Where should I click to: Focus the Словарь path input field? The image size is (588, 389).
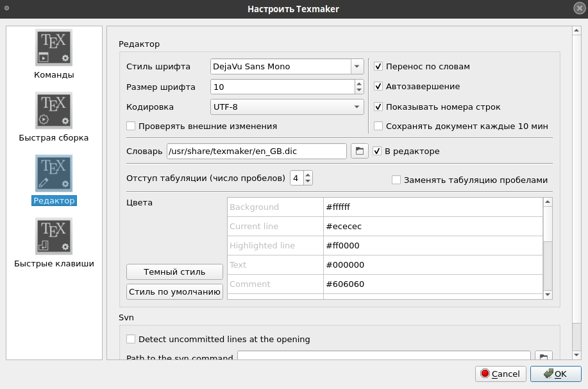coord(256,151)
